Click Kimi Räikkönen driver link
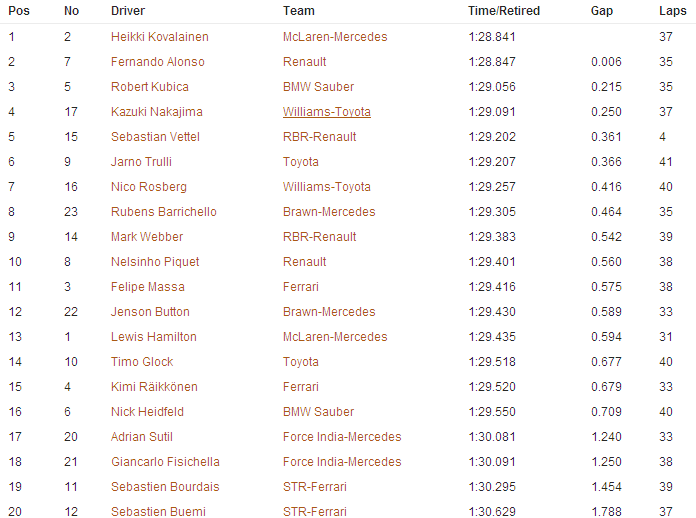The height and width of the screenshot is (518, 696). tap(154, 387)
